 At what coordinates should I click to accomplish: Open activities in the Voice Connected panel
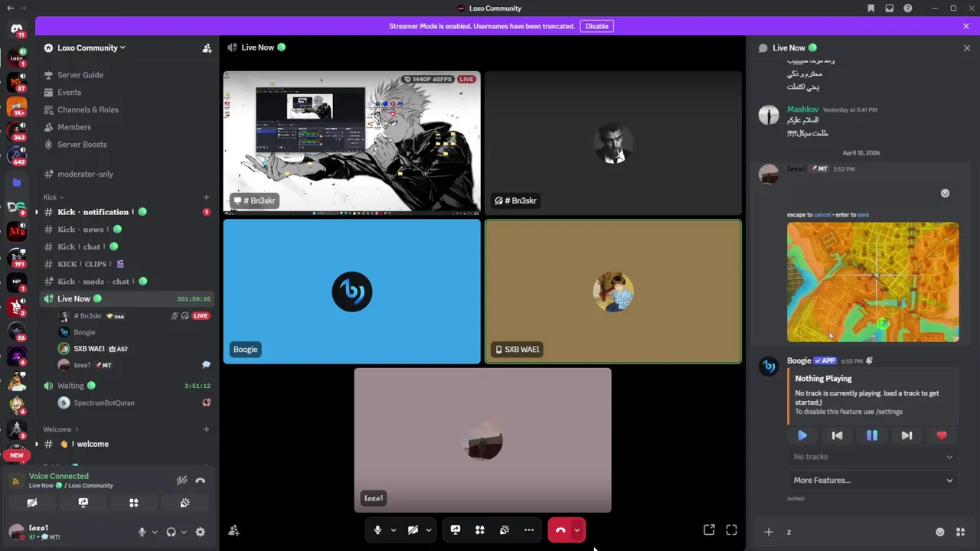[134, 503]
